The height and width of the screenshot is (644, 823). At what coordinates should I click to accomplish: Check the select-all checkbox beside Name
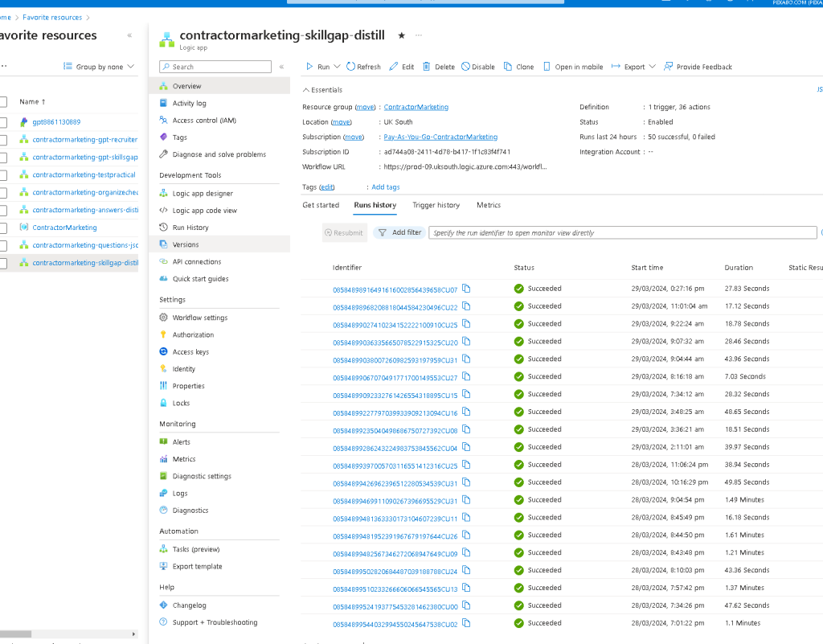tap(2, 102)
